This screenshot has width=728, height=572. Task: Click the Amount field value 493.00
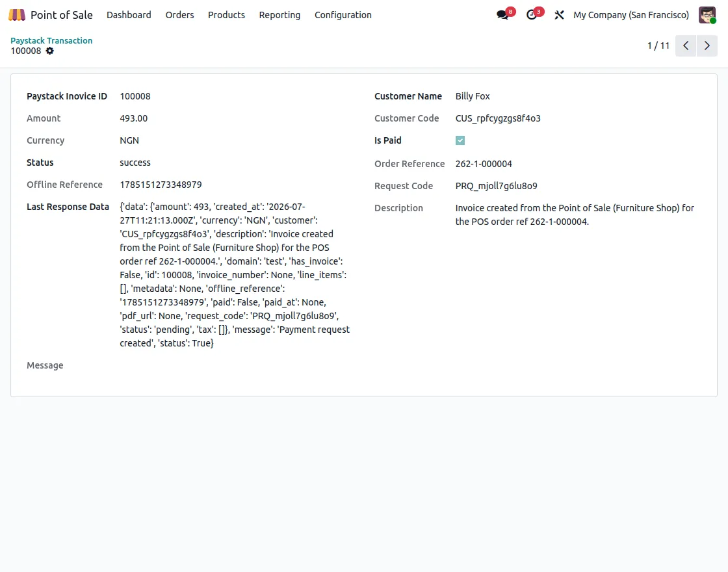[x=134, y=118]
